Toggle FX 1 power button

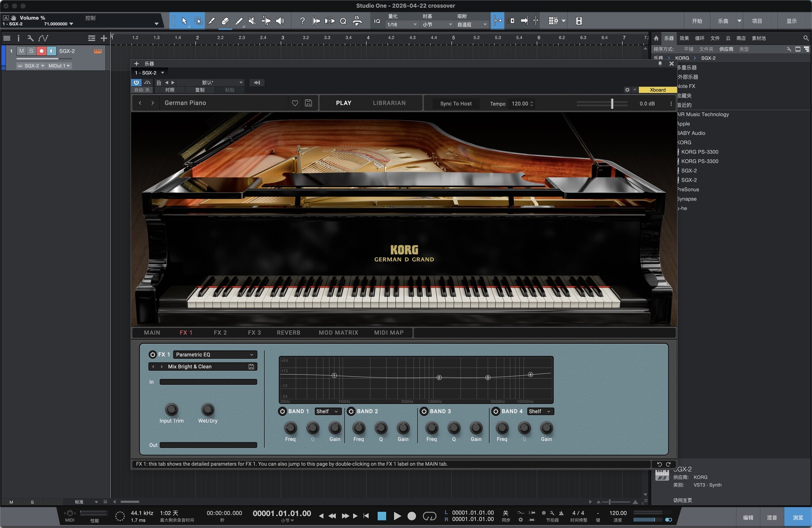153,355
